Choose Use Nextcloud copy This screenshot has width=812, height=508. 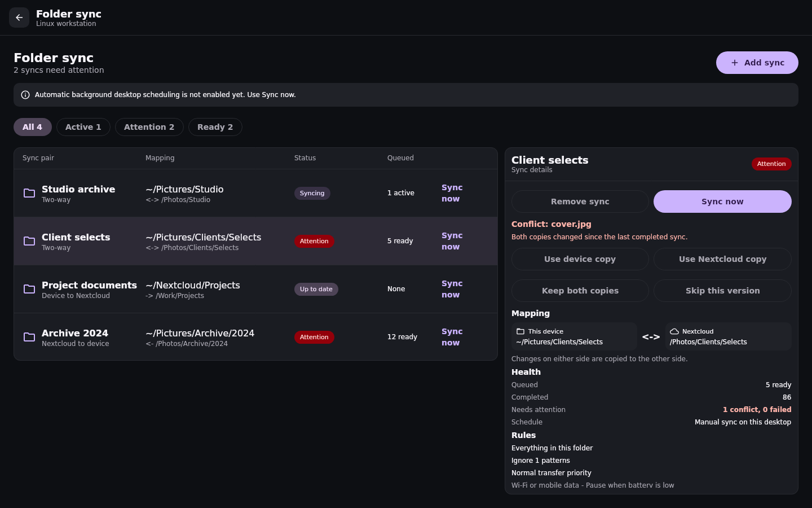coord(722,259)
